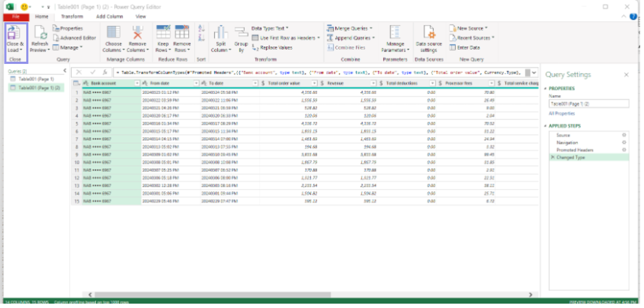Click the Split Column icon
The height and width of the screenshot is (308, 644).
point(220,33)
